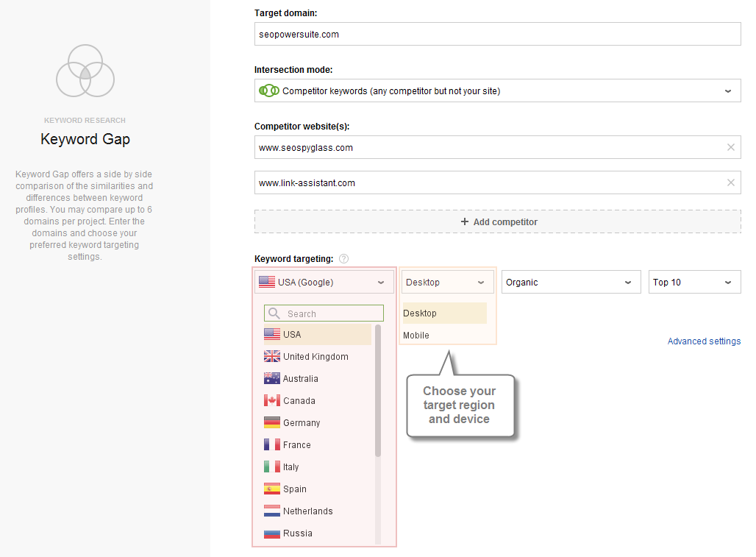Open the Organic search type dropdown

coord(571,282)
